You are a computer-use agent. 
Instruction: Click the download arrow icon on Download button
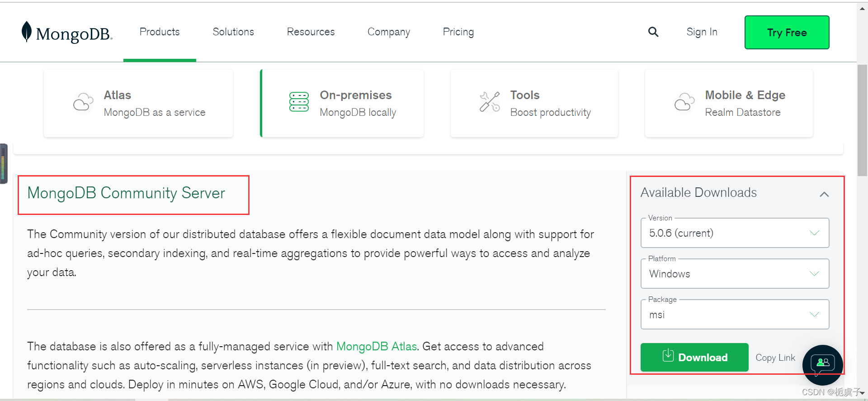click(668, 356)
